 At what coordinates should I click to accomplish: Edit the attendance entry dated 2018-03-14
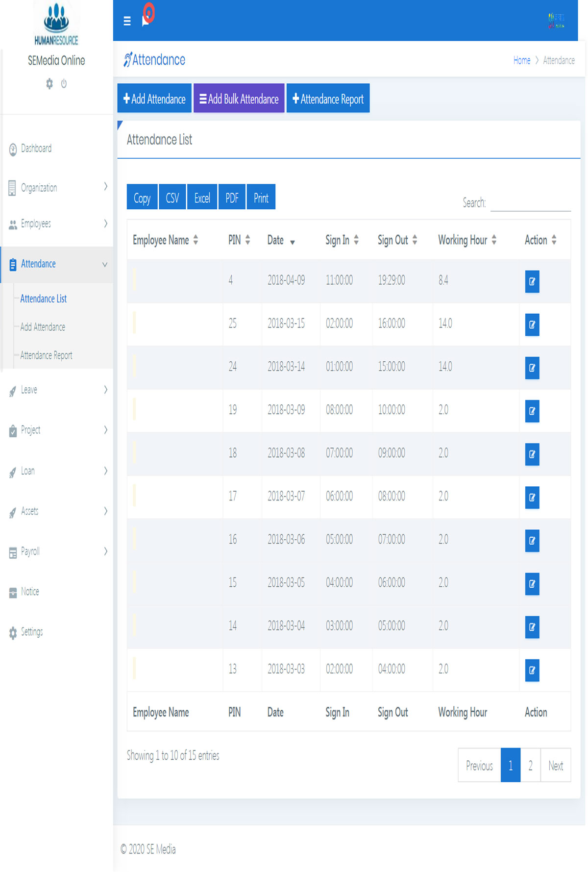(x=532, y=368)
